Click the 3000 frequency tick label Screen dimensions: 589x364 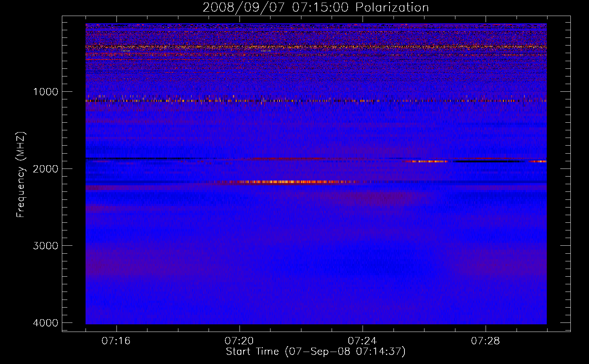(46, 245)
